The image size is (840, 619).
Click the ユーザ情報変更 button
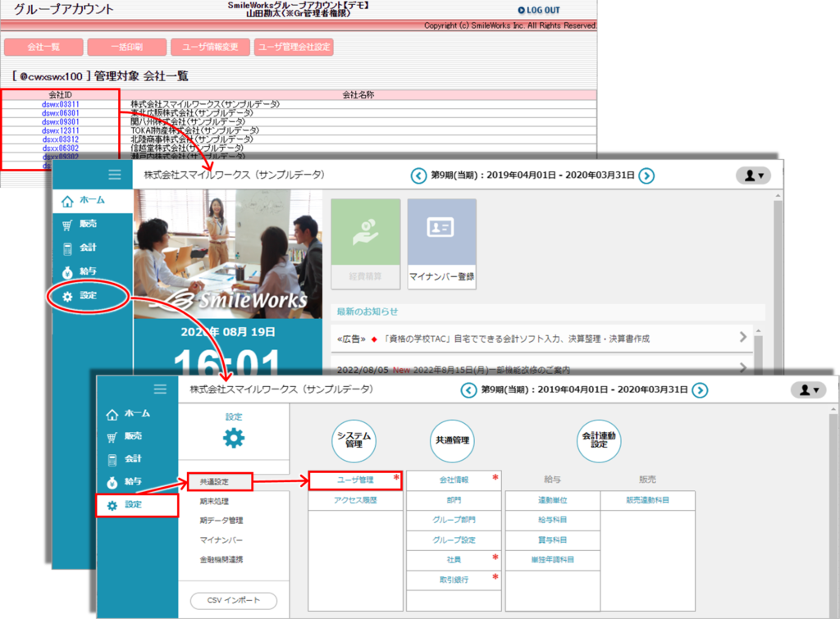tap(210, 47)
